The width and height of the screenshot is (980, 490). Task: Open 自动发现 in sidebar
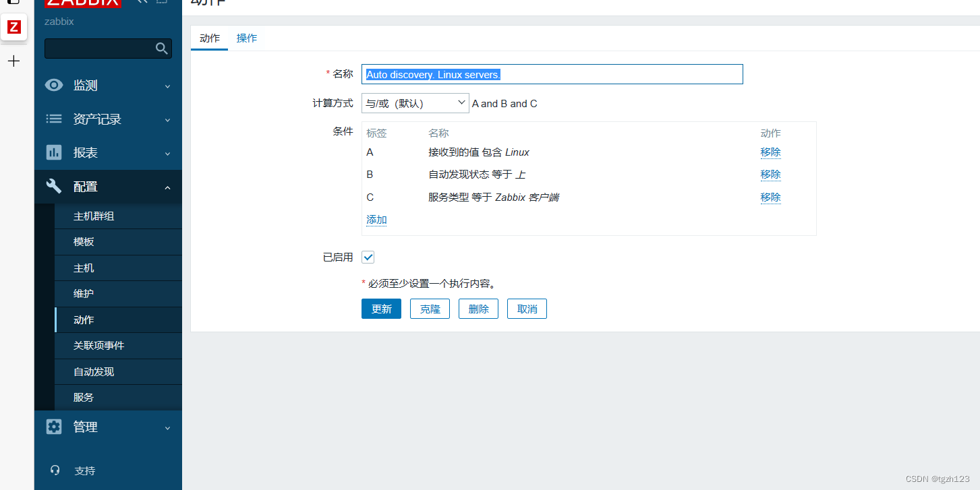coord(118,372)
